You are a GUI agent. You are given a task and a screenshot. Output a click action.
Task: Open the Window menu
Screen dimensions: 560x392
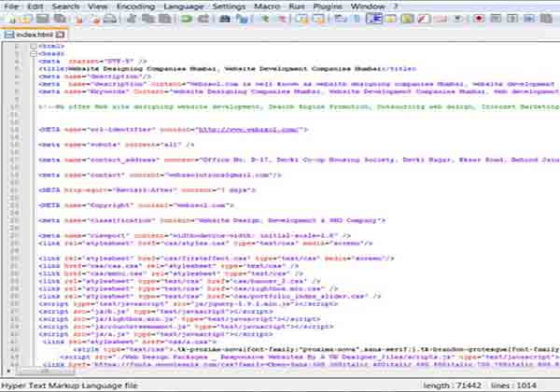click(x=368, y=7)
